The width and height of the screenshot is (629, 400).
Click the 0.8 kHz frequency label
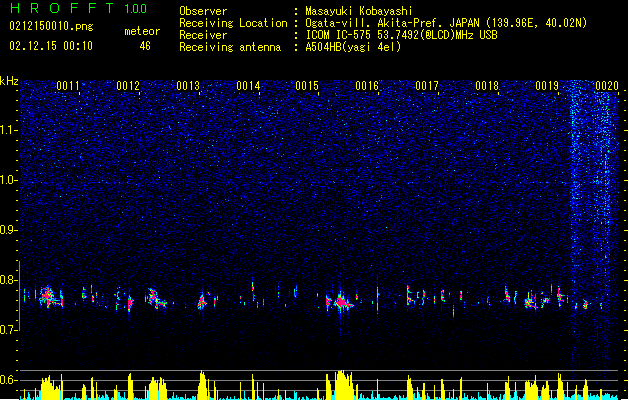8,280
